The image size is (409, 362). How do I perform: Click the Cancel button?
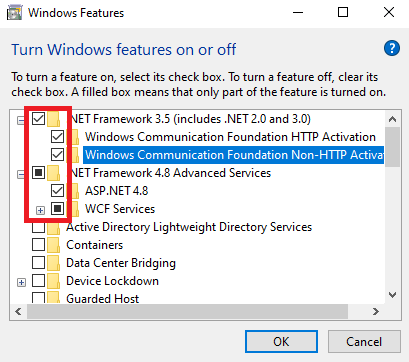(x=364, y=342)
